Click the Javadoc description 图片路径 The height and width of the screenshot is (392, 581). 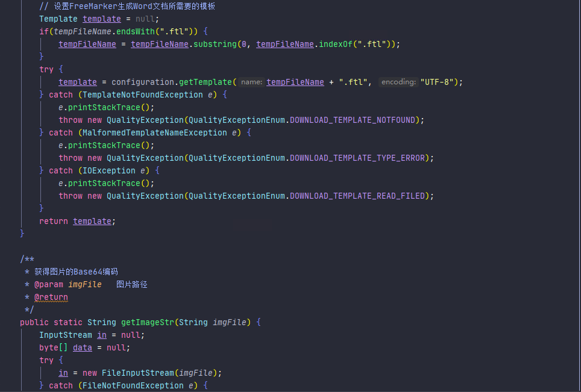[x=132, y=284]
